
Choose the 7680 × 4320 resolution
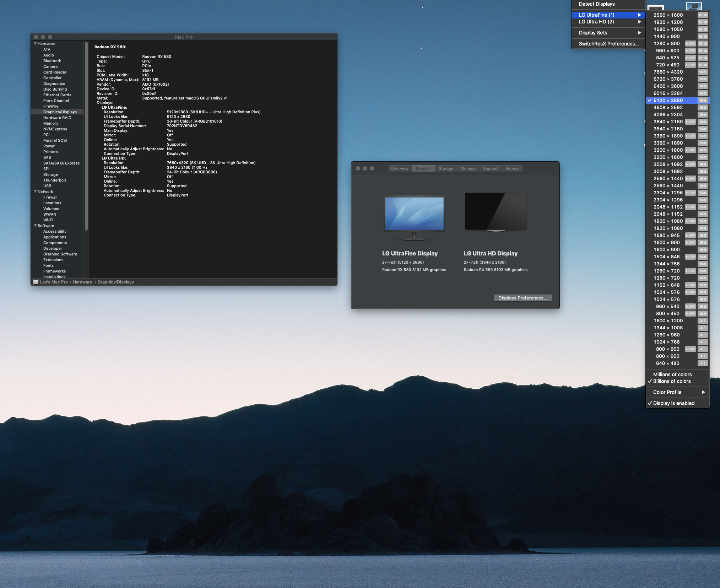click(677, 72)
